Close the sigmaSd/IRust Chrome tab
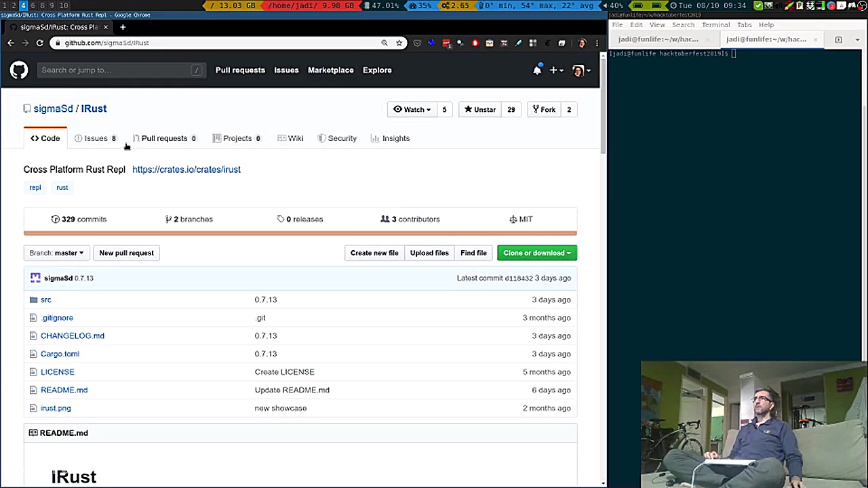 click(106, 27)
